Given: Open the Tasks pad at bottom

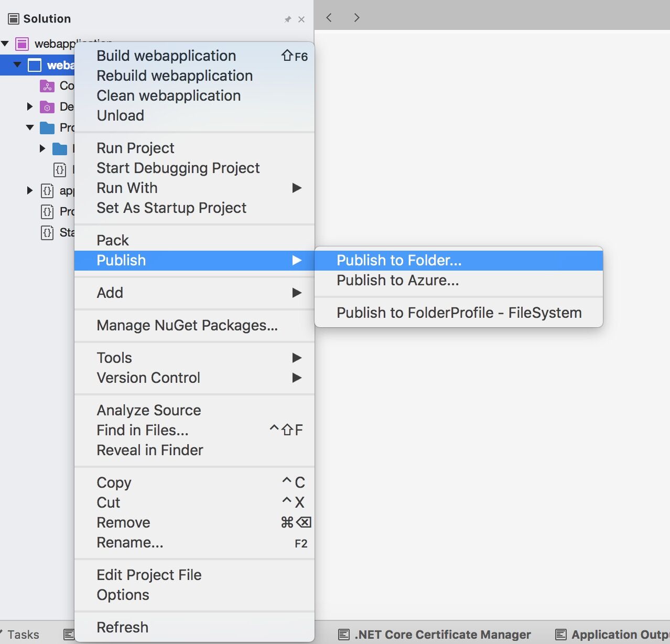Looking at the screenshot, I should click(23, 635).
